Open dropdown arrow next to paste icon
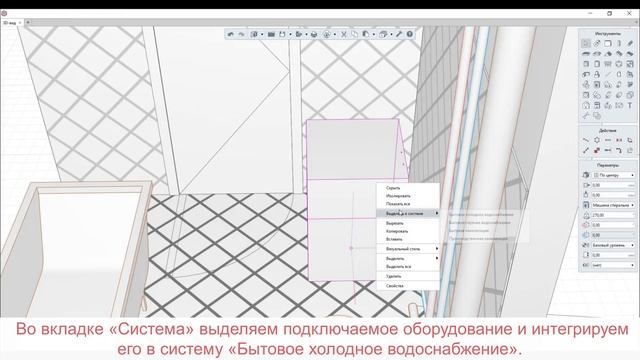640x360 pixels. pyautogui.click(x=374, y=34)
